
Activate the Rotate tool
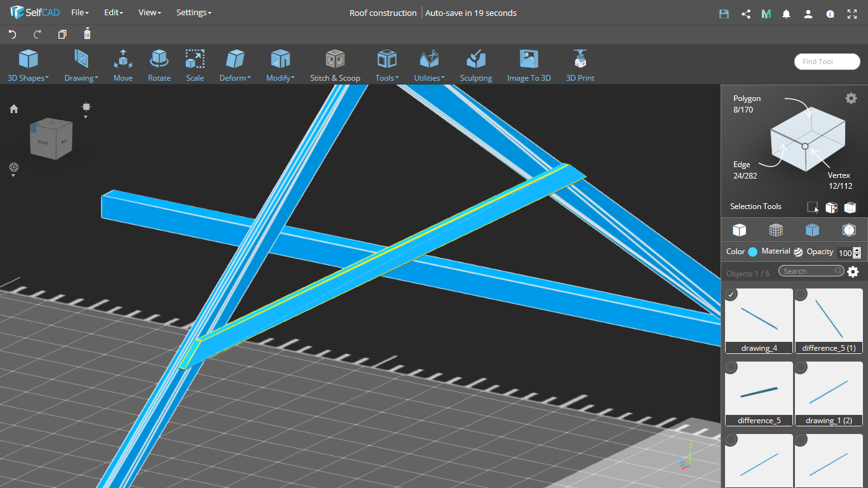coord(159,65)
